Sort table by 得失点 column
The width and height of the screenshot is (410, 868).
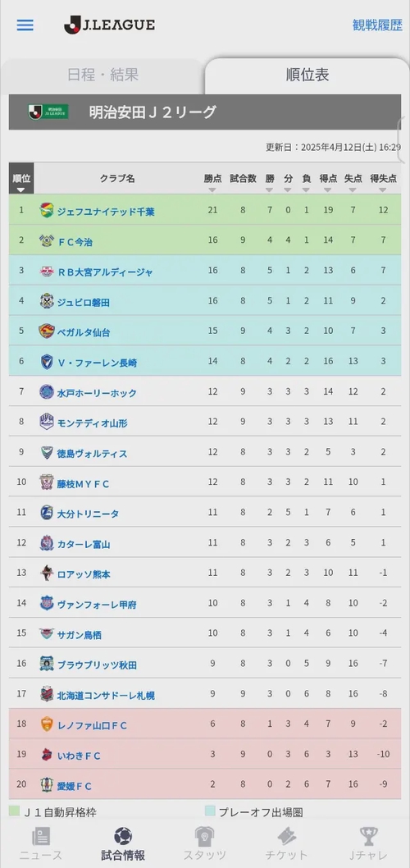pyautogui.click(x=383, y=182)
